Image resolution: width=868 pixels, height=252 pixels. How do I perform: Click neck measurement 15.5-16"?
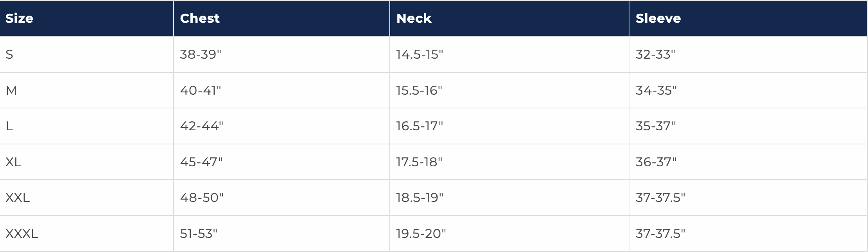click(419, 90)
